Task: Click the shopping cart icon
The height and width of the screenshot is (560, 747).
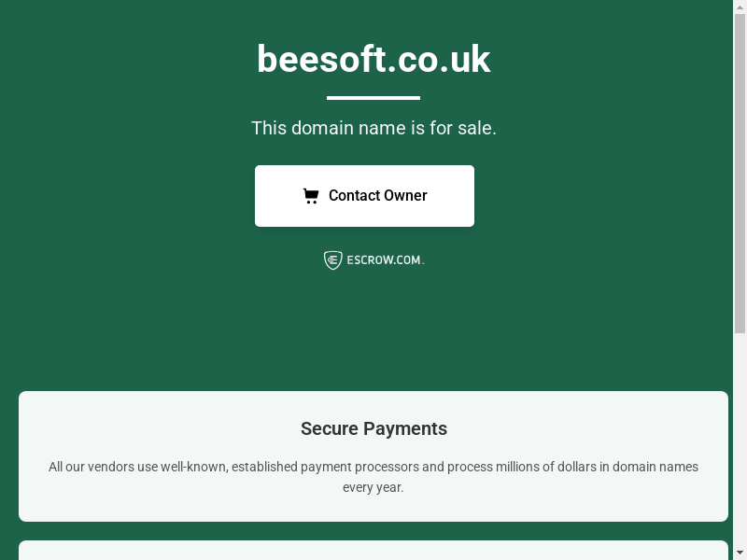Action: pyautogui.click(x=311, y=196)
